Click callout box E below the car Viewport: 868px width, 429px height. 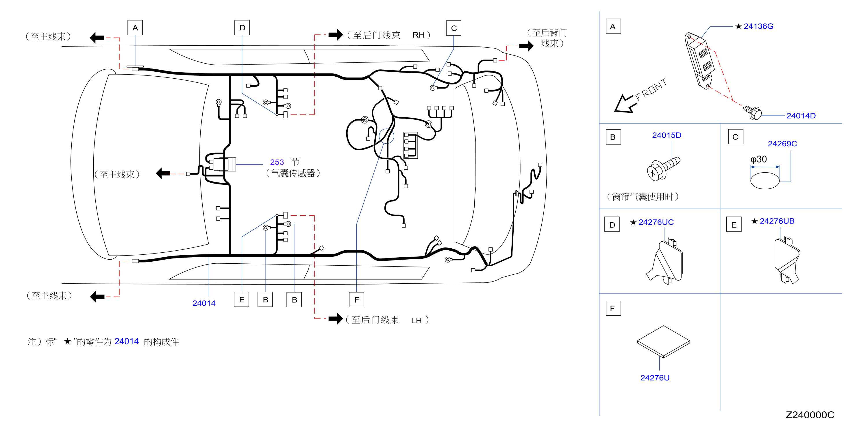pyautogui.click(x=242, y=299)
